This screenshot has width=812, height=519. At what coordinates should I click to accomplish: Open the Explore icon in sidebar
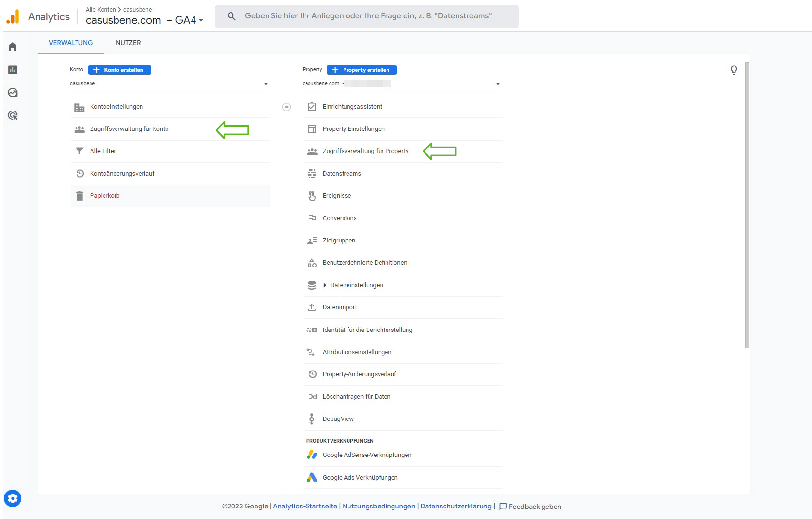(13, 93)
